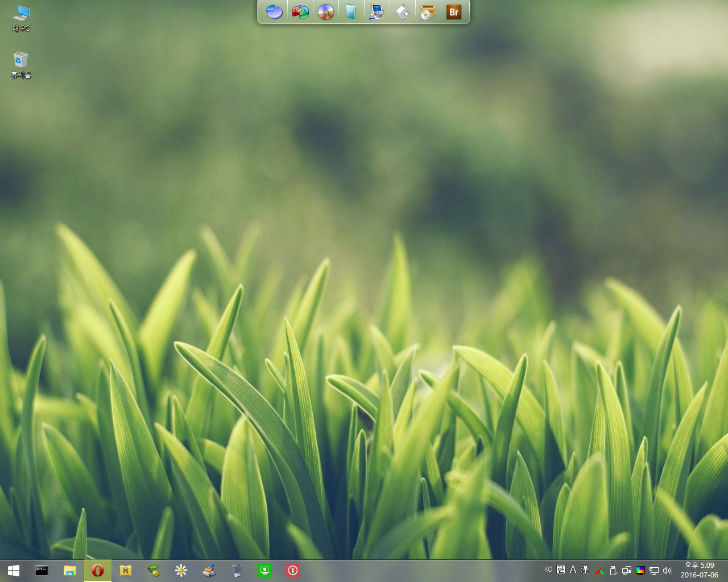Open the 휴지통 recycle bin desktop icon
Viewport: 728px width, 582px height.
pos(21,65)
